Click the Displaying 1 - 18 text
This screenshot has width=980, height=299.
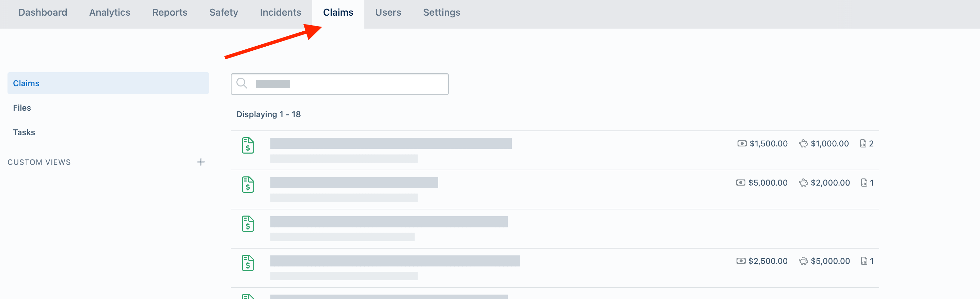coord(268,114)
